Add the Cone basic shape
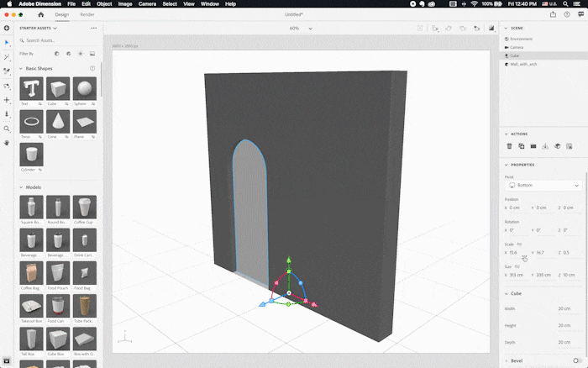The width and height of the screenshot is (588, 368). click(x=58, y=122)
